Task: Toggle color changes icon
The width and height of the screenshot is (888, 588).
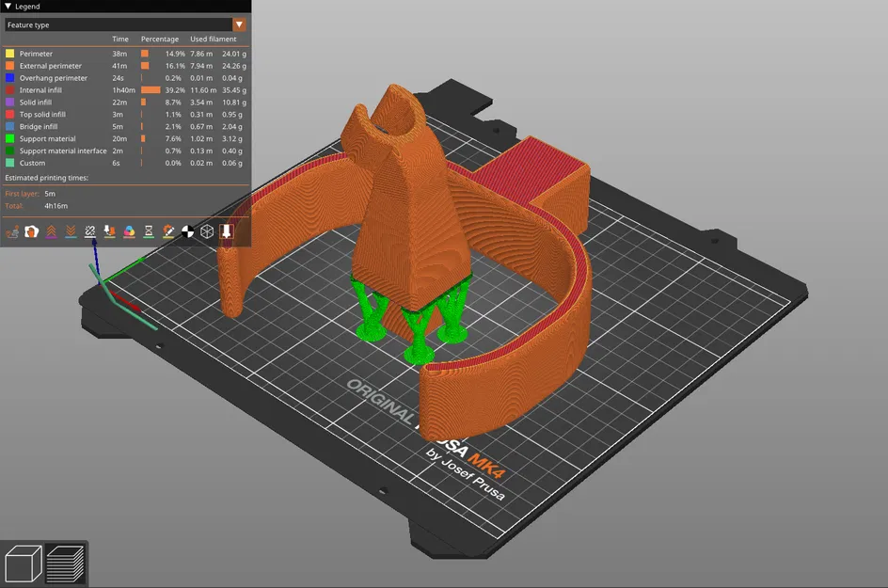Action: tap(129, 231)
